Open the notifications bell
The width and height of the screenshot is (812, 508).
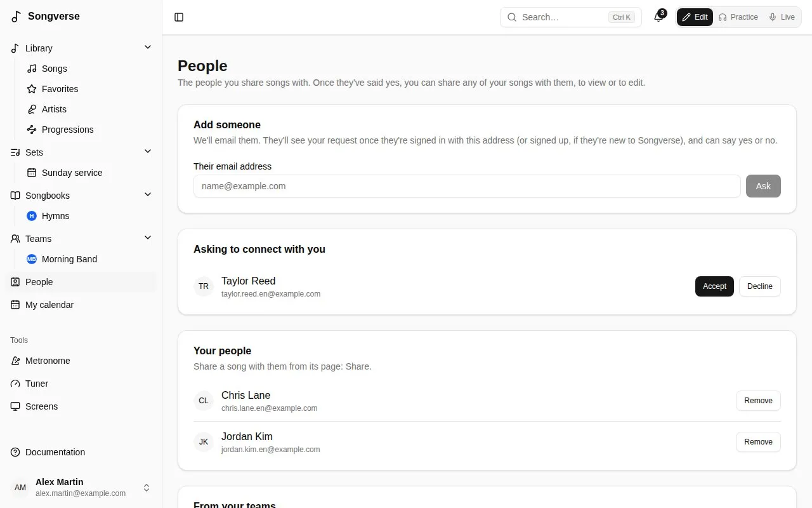[658, 17]
